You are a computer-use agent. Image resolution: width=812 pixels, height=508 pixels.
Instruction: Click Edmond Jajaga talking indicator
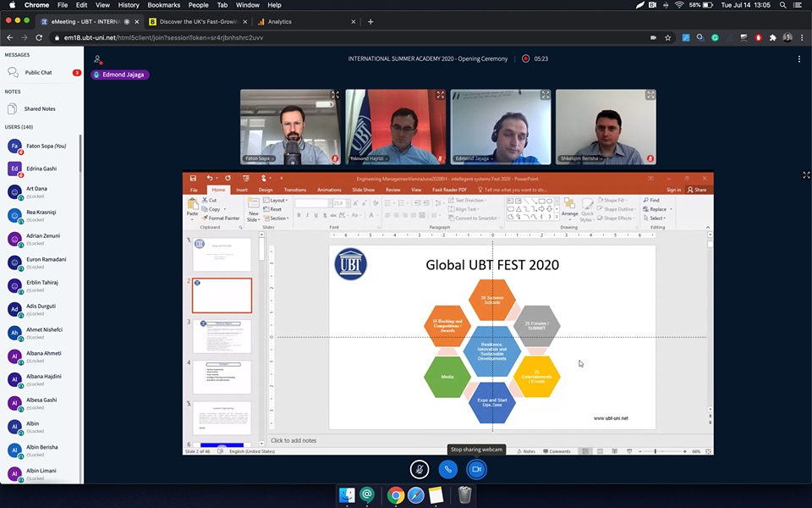tap(120, 75)
